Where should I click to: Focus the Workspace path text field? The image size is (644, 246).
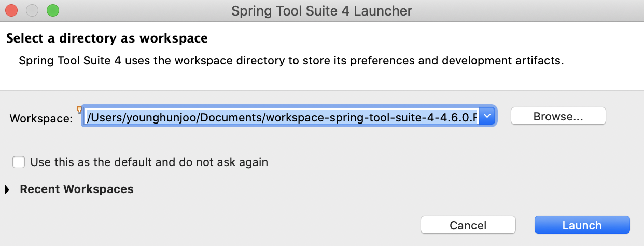pyautogui.click(x=281, y=116)
